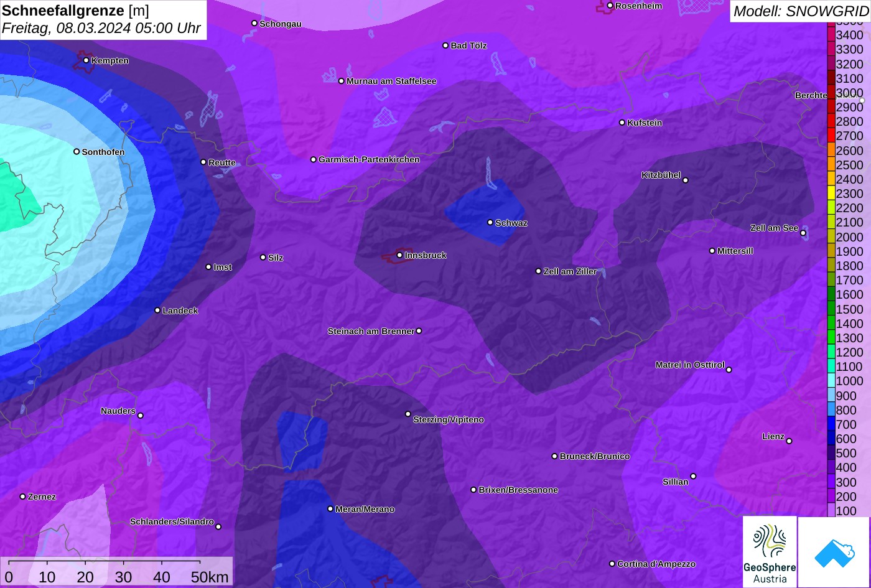The image size is (871, 588).
Task: Click the 'Steinach am Brenner' label
Action: click(371, 331)
